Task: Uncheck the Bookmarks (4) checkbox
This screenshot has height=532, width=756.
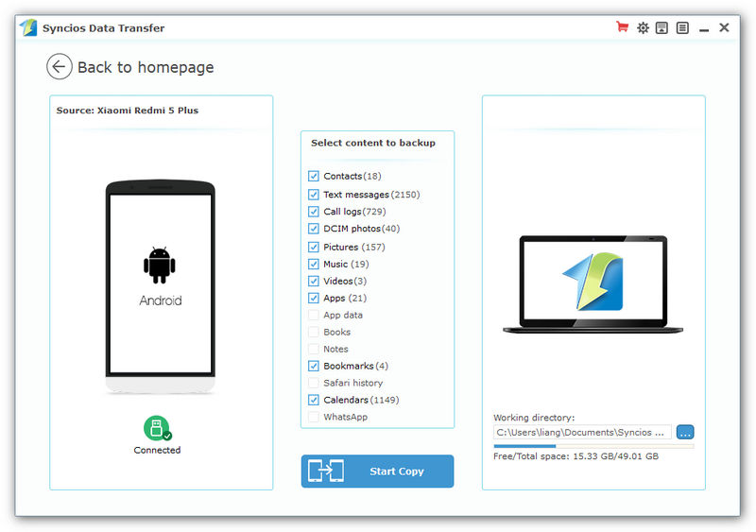Action: (314, 366)
